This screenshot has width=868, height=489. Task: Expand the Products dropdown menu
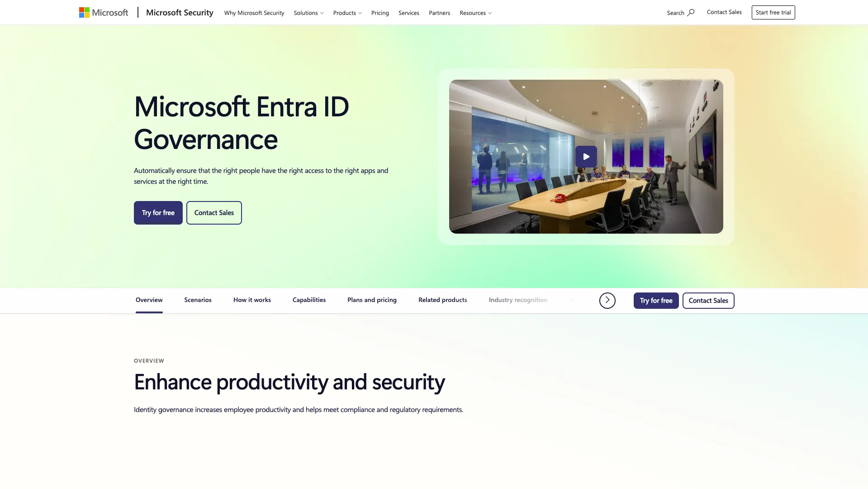tap(347, 13)
